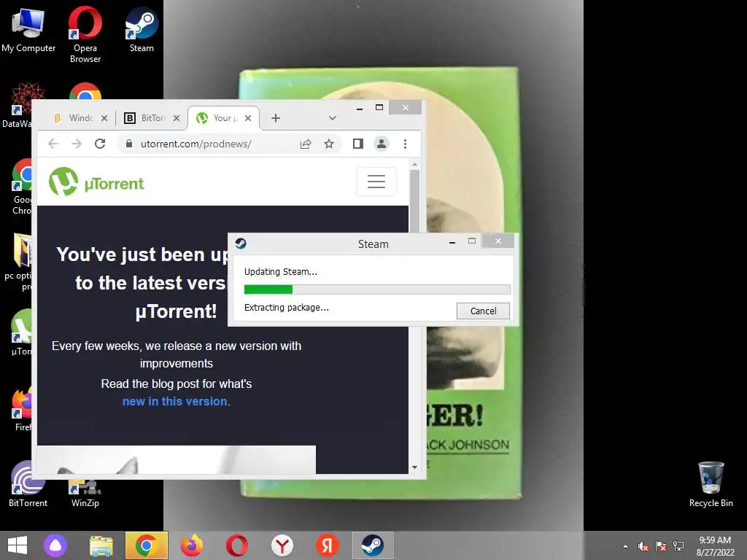Click the page scrollbar up arrow
Screen dimensions: 747x560
point(414,164)
